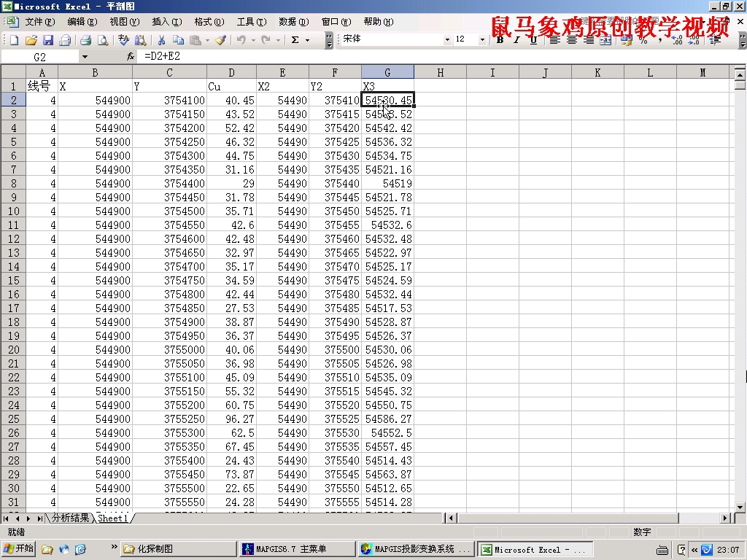
Task: Apply Percent style to the cell
Action: tap(643, 41)
